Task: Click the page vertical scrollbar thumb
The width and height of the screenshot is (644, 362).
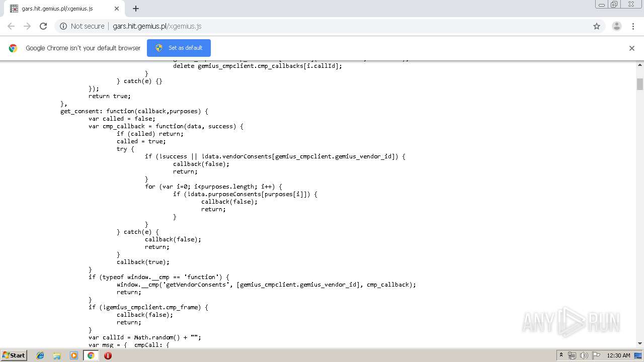Action: [x=640, y=84]
